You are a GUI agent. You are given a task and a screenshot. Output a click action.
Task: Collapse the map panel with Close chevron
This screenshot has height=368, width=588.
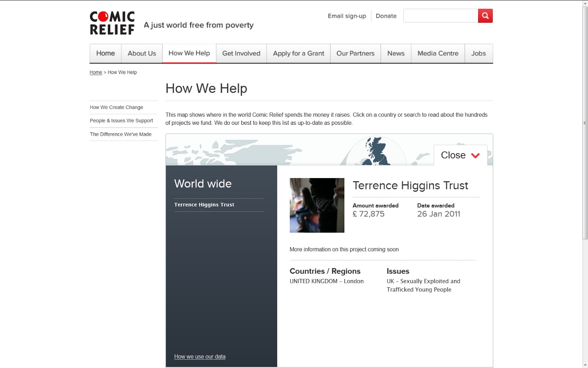click(x=460, y=155)
